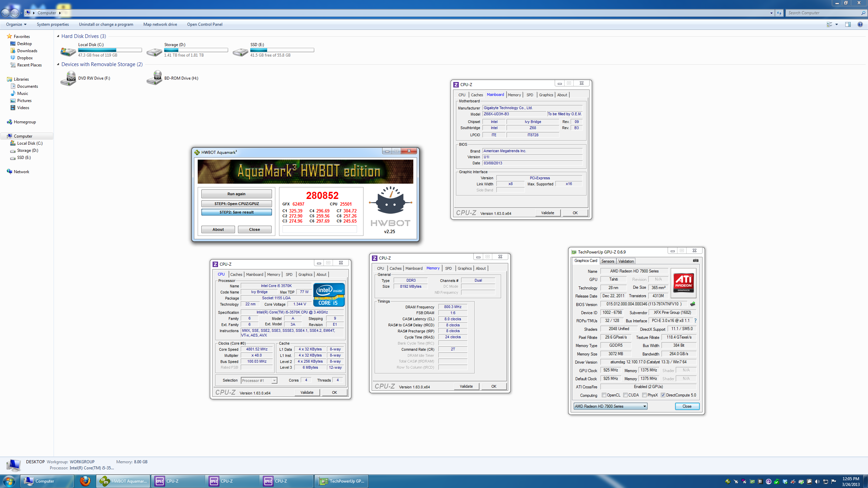868x488 pixels.
Task: Click the Explorer change view icon
Action: [x=829, y=24]
